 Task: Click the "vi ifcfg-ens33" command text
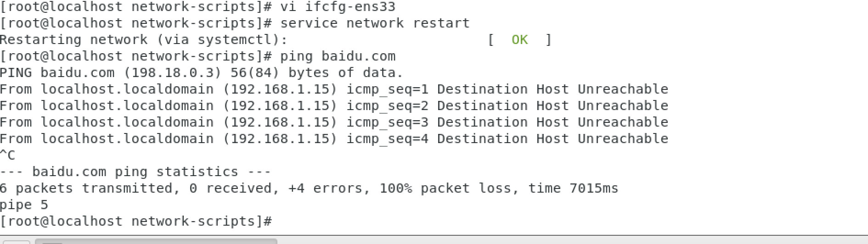[338, 7]
